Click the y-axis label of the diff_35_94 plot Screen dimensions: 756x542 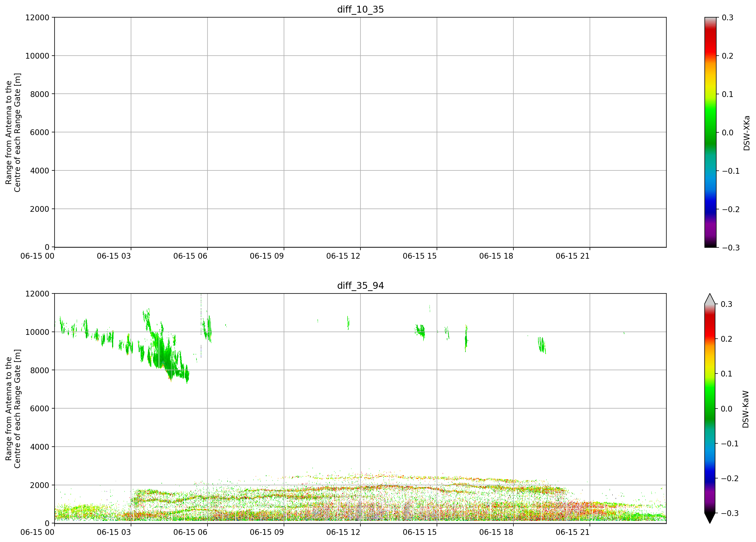tap(13, 408)
